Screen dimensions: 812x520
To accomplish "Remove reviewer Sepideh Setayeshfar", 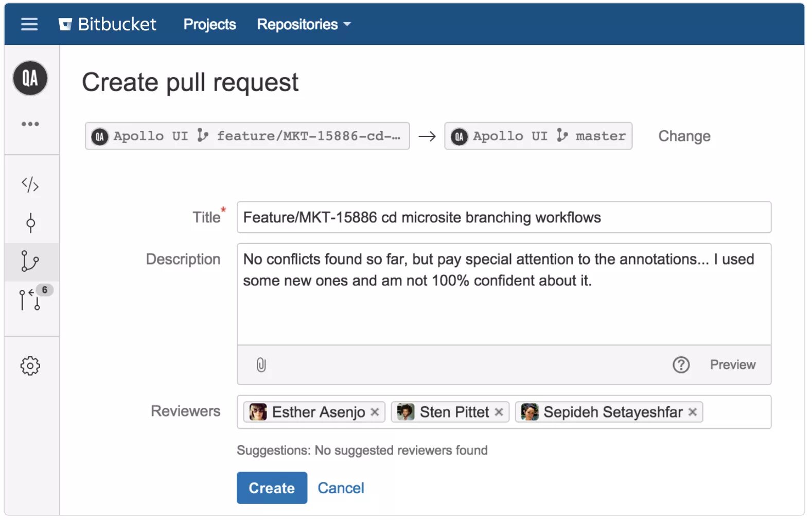I will [693, 412].
